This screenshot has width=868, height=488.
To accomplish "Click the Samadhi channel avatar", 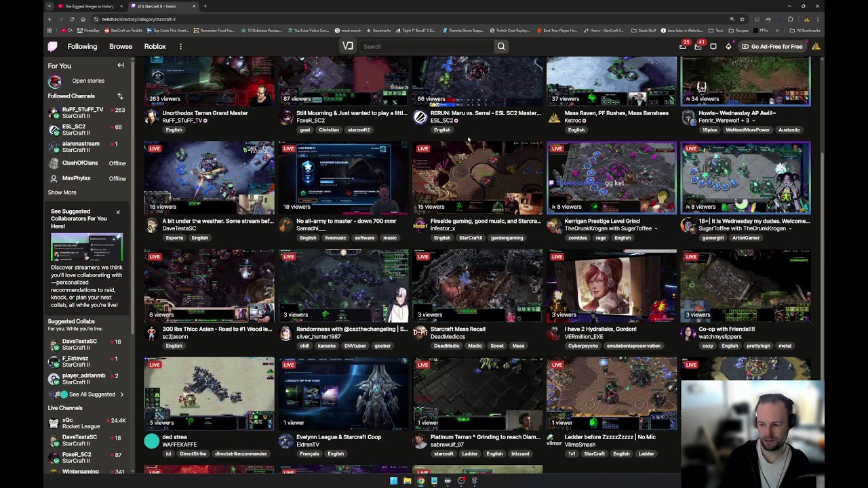I will (x=285, y=225).
